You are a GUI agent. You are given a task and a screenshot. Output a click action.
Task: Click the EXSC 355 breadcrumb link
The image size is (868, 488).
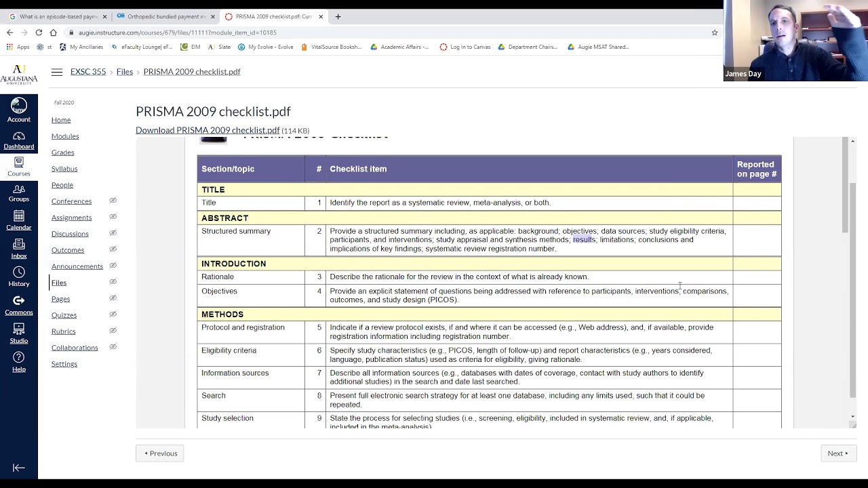(88, 72)
